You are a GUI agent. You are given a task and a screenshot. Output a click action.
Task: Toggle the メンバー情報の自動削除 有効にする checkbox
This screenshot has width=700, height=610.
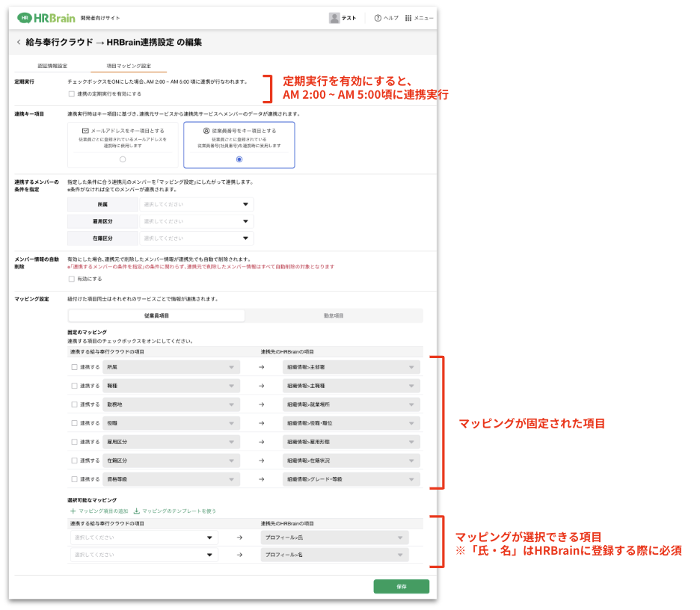point(71,279)
